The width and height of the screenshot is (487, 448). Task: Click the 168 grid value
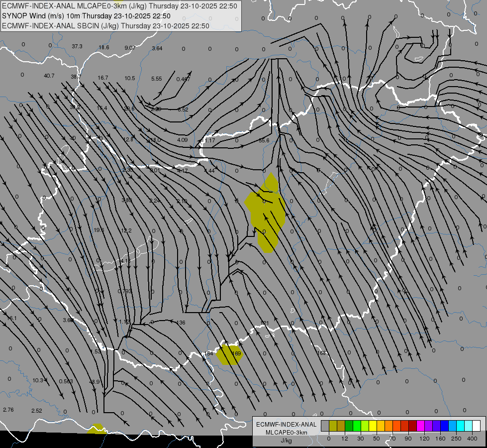click(x=321, y=352)
